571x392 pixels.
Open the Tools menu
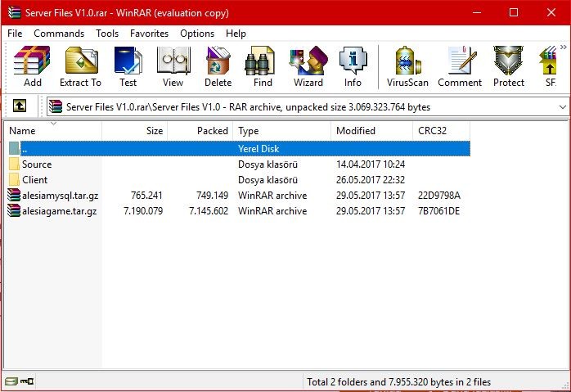107,34
